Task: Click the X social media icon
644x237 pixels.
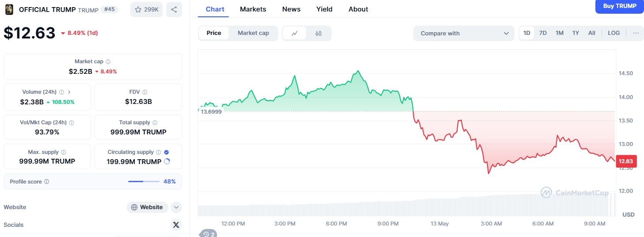Action: (x=176, y=225)
